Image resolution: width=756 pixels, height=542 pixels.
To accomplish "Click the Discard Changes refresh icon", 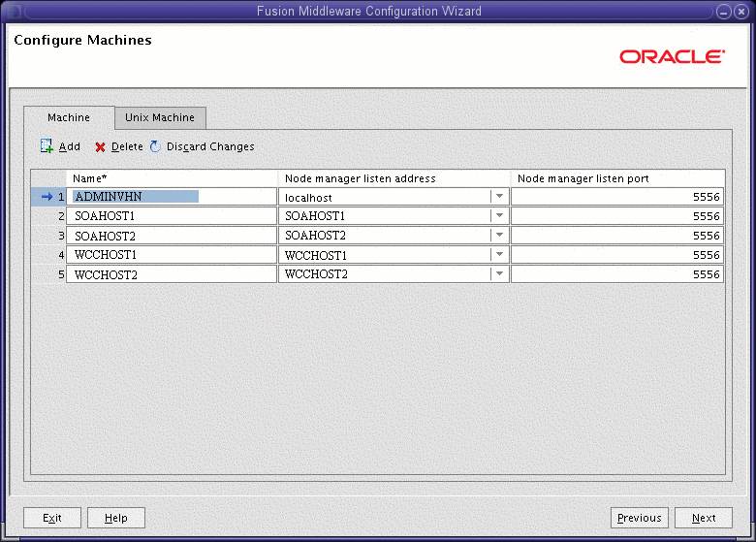I will coord(155,146).
